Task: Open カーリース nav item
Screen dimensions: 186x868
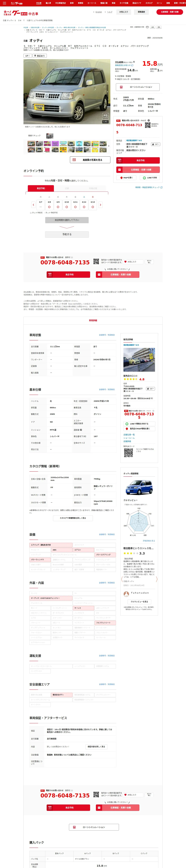Action: 92,3
